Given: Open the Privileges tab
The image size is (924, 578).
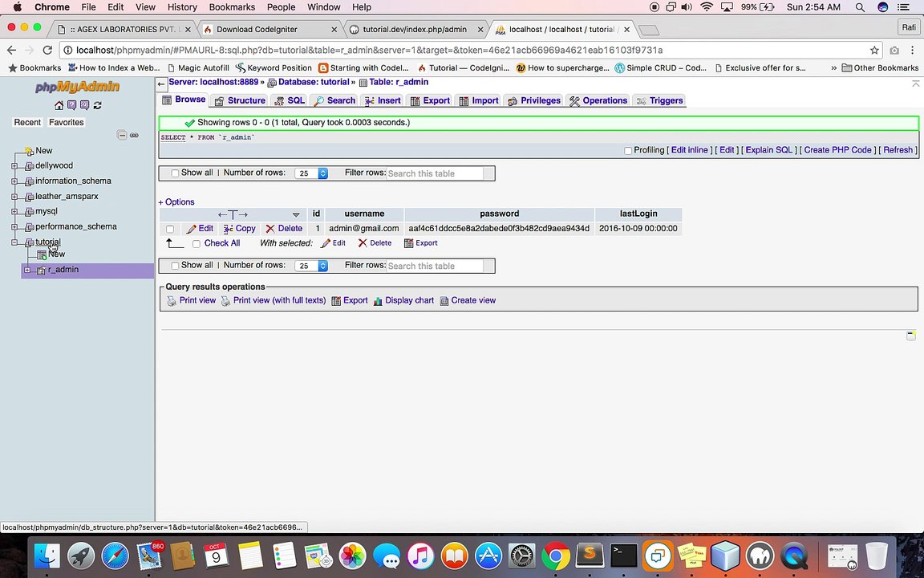Looking at the screenshot, I should (534, 101).
